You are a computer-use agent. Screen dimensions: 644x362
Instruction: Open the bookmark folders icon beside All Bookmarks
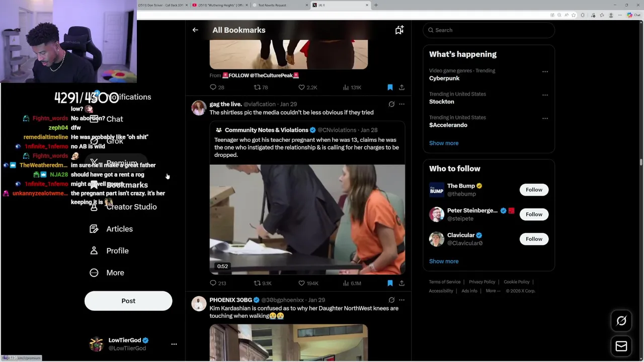(x=399, y=30)
